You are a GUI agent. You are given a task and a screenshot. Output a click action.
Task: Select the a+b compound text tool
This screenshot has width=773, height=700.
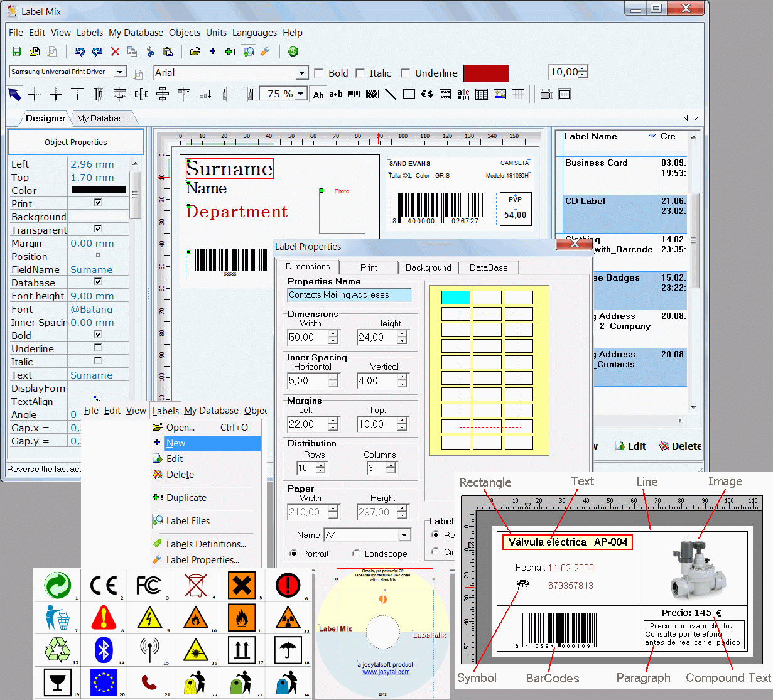click(336, 94)
